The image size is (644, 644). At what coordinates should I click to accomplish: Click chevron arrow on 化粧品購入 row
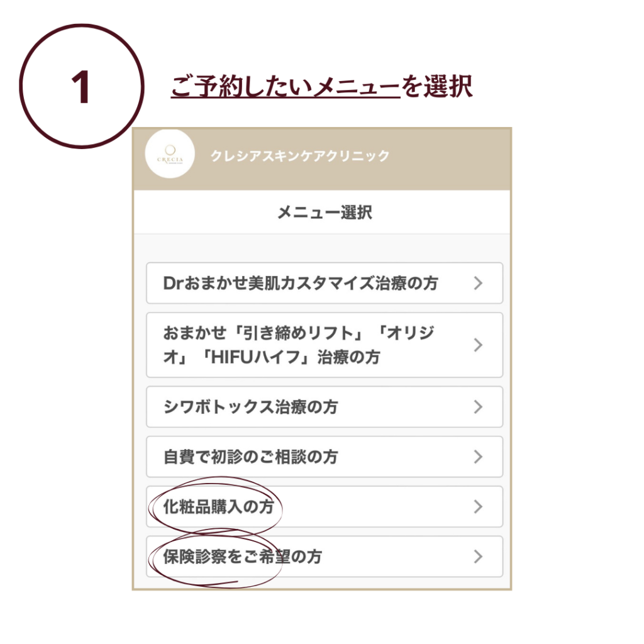[x=478, y=507]
